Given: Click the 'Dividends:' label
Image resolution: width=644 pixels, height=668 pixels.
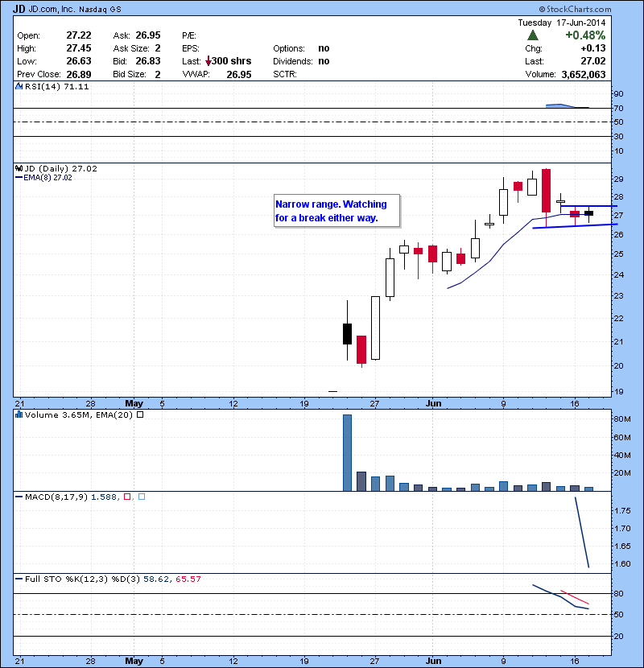Looking at the screenshot, I should click(293, 61).
